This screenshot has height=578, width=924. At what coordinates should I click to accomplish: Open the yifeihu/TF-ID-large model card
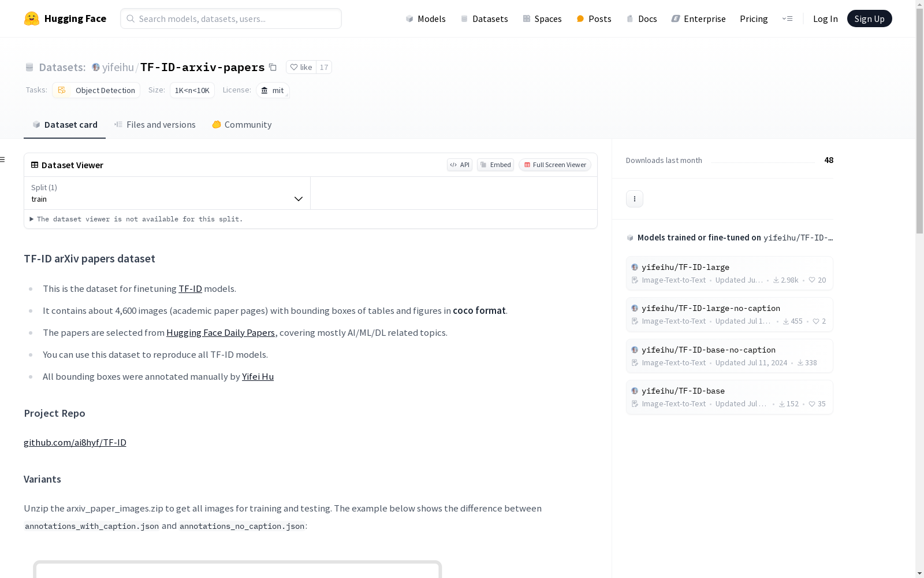(729, 273)
